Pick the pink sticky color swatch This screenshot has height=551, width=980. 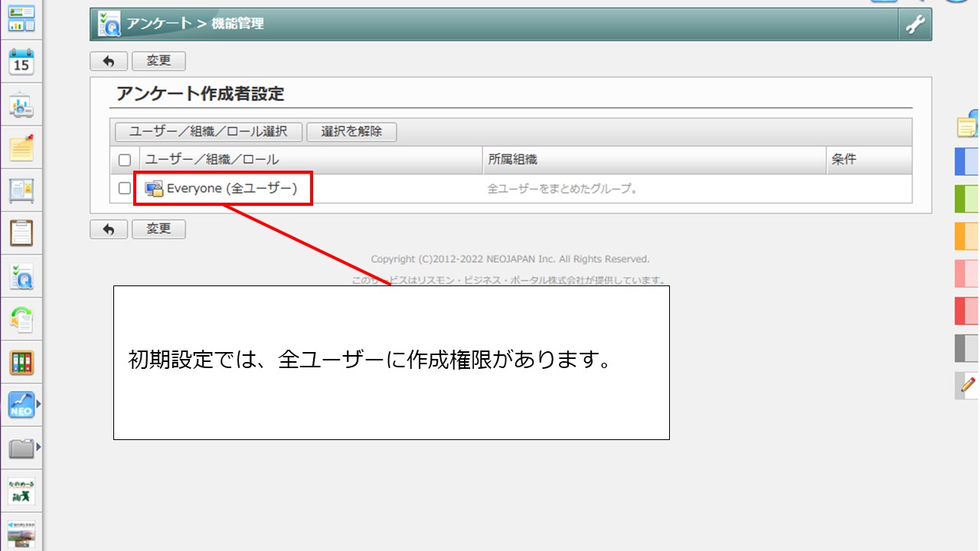pyautogui.click(x=967, y=274)
